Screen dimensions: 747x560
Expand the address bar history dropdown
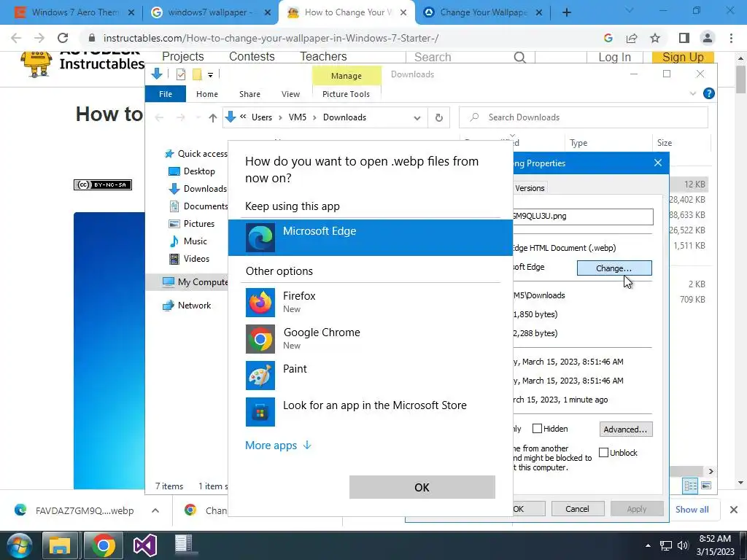point(417,117)
